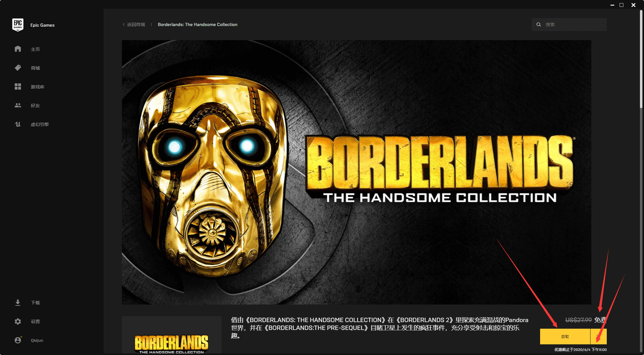Viewport: 644px width, 355px height.
Task: Click the yellow 获取 button
Action: click(x=565, y=337)
